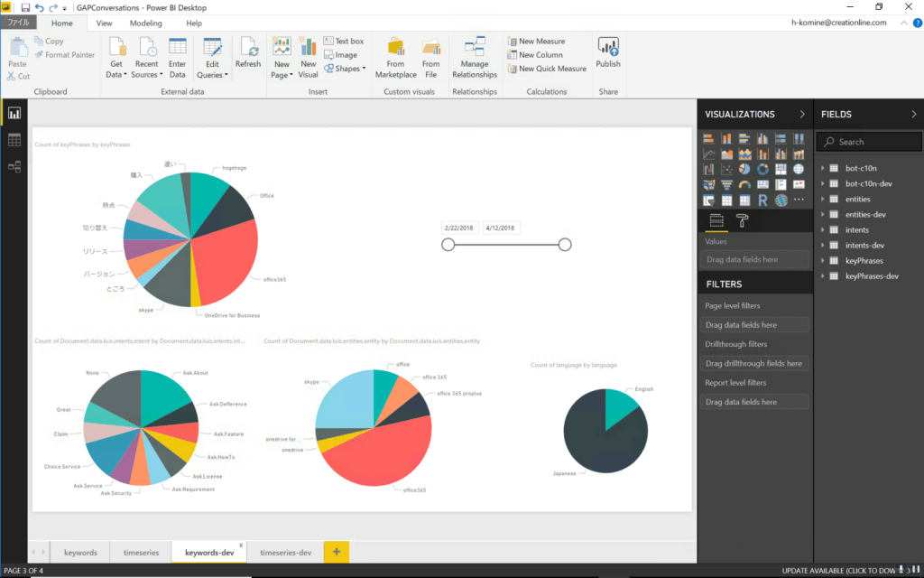
Task: Open the Help ribbon tab
Action: point(194,23)
